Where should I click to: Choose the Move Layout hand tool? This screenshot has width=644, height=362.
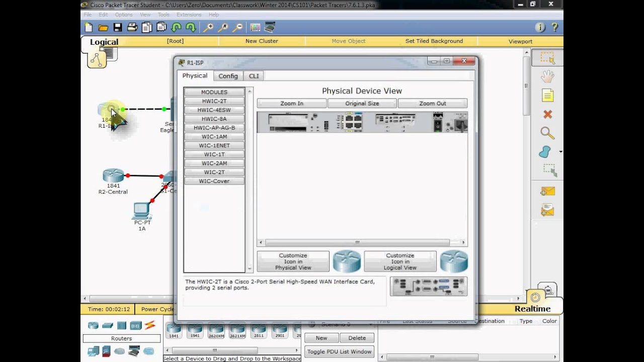point(547,76)
